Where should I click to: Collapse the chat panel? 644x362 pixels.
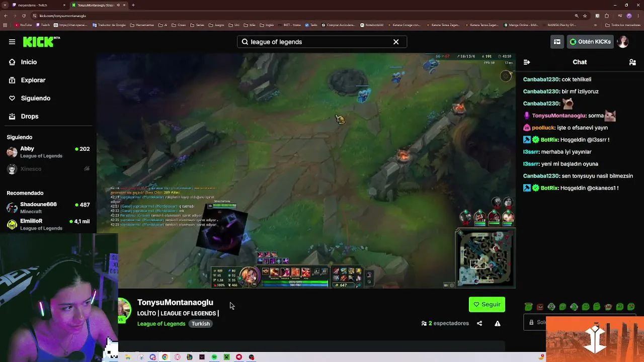click(527, 62)
